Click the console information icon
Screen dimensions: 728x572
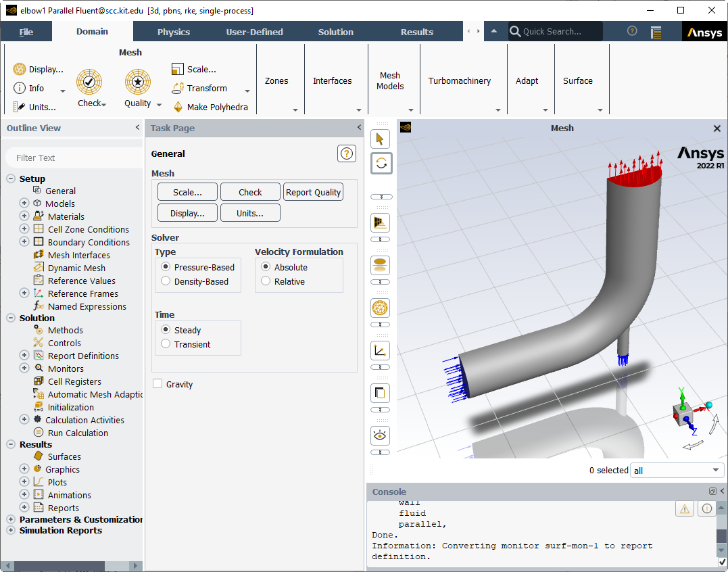click(706, 509)
